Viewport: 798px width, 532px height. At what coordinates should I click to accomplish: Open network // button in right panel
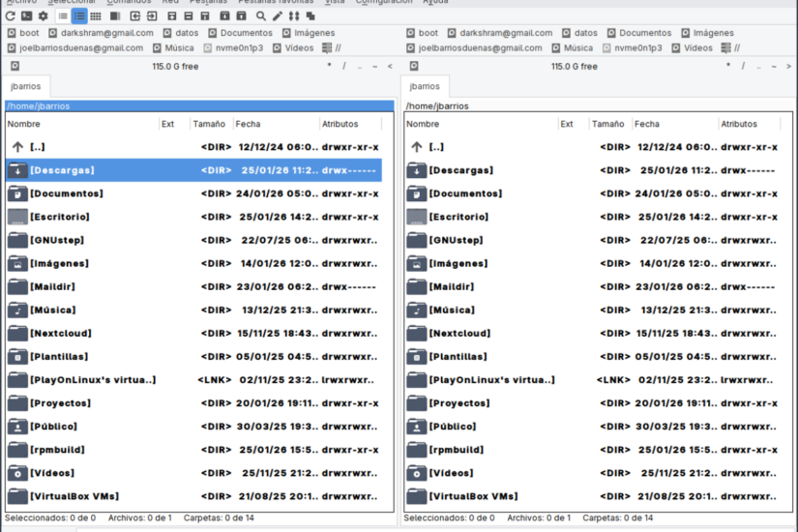click(x=731, y=47)
